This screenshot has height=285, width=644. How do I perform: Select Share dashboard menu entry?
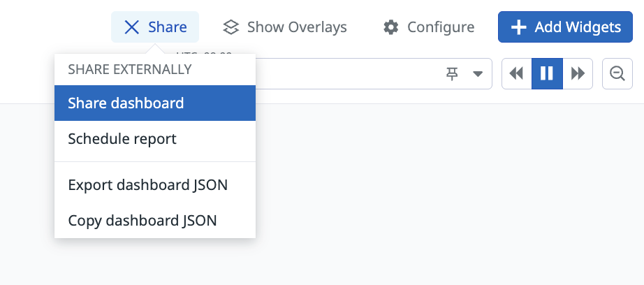pos(155,103)
